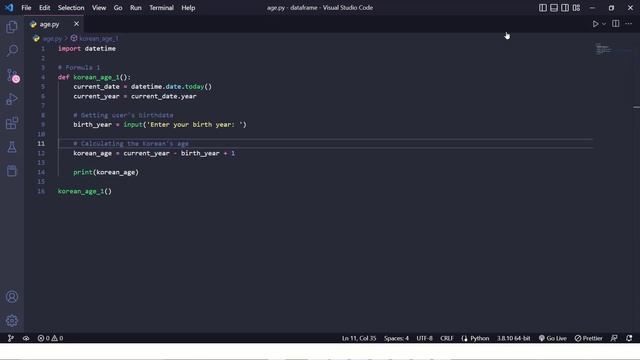
Task: Open the Extensions view
Action: (12, 123)
